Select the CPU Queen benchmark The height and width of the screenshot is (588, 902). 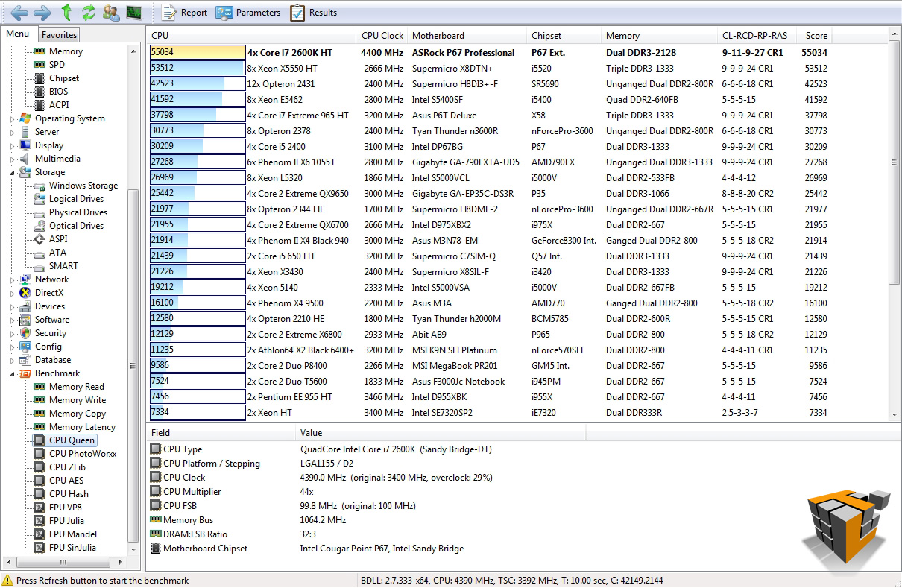tap(72, 440)
